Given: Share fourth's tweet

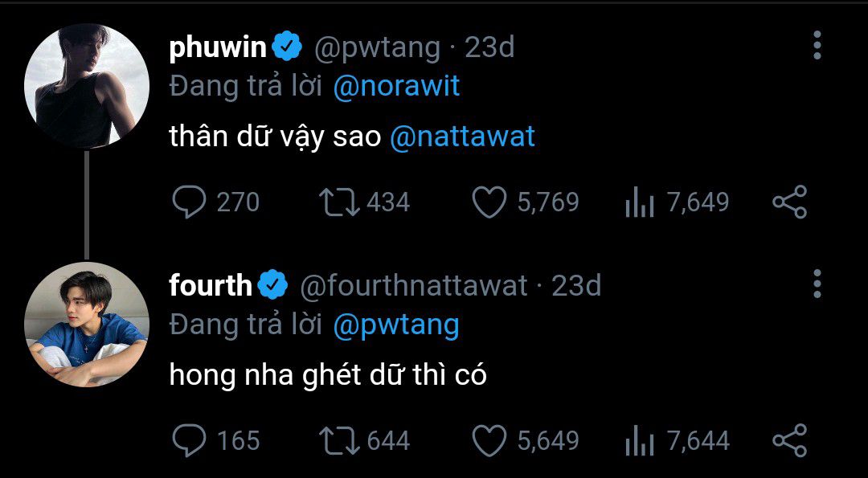Looking at the screenshot, I should pos(789,440).
